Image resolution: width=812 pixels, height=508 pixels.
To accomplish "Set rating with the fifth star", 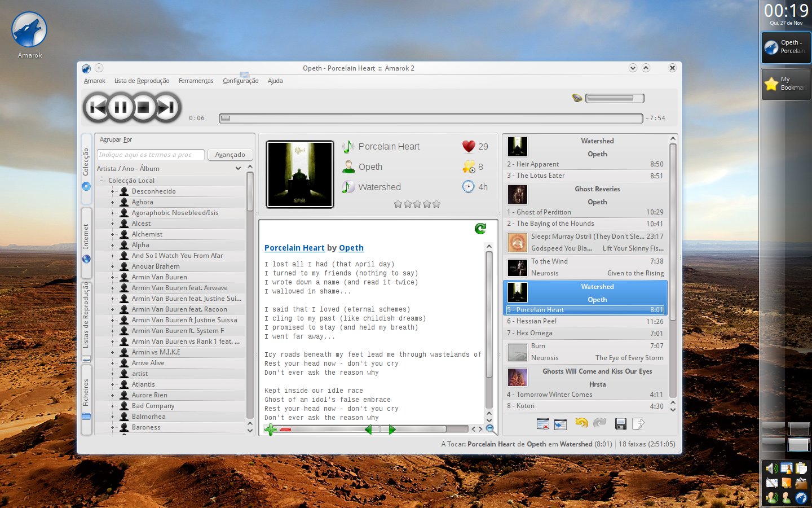I will pos(436,204).
